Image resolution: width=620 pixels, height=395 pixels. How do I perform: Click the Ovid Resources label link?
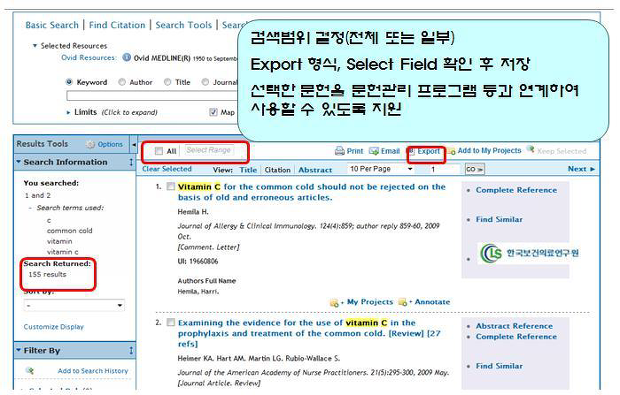click(89, 57)
